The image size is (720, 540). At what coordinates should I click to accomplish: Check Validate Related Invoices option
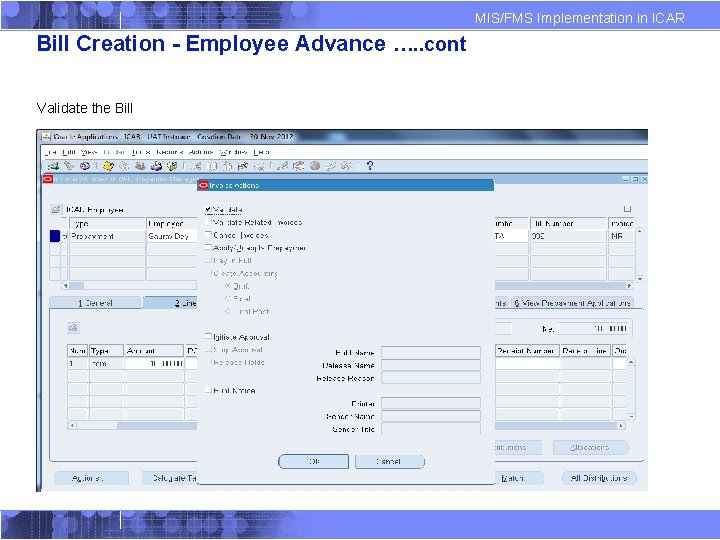tap(208, 222)
